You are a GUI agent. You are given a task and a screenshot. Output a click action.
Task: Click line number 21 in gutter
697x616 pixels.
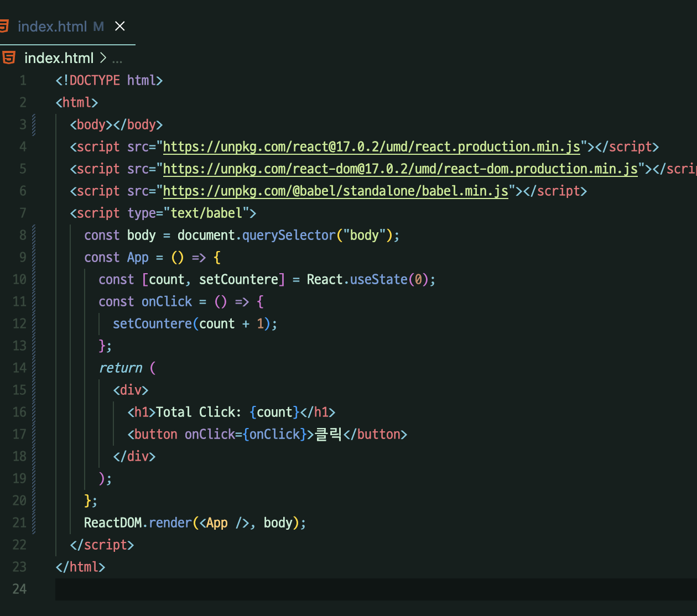[19, 523]
